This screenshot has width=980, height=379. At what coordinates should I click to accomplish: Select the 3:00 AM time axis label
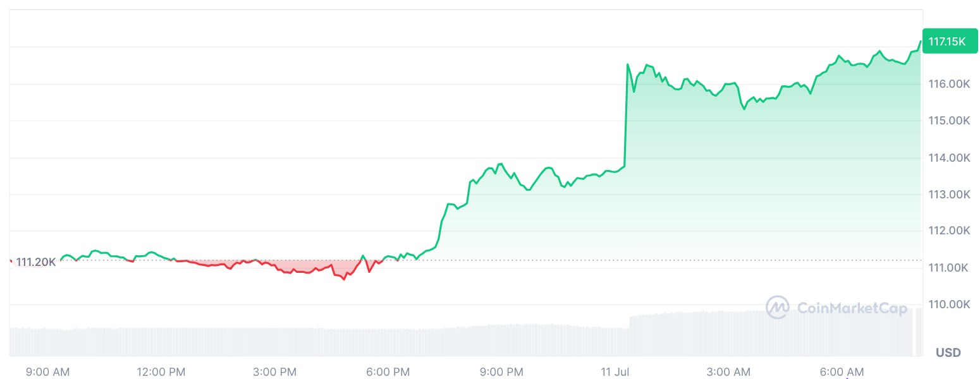[728, 372]
